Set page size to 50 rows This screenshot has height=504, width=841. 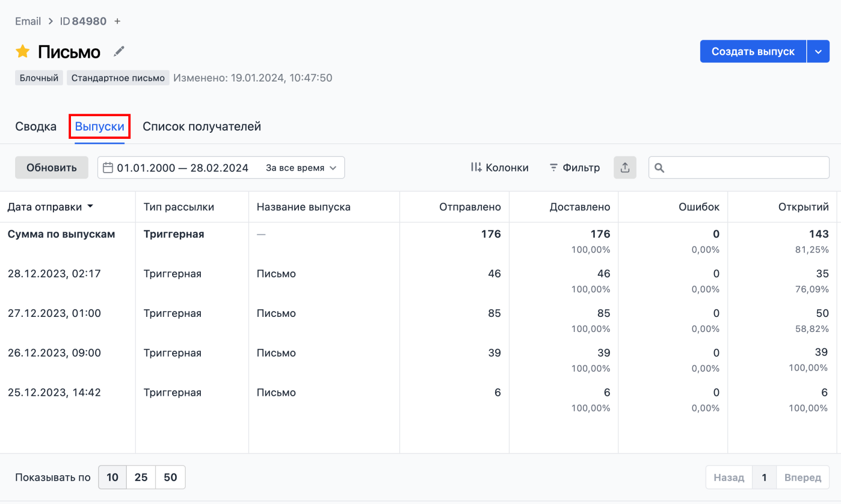click(x=170, y=477)
